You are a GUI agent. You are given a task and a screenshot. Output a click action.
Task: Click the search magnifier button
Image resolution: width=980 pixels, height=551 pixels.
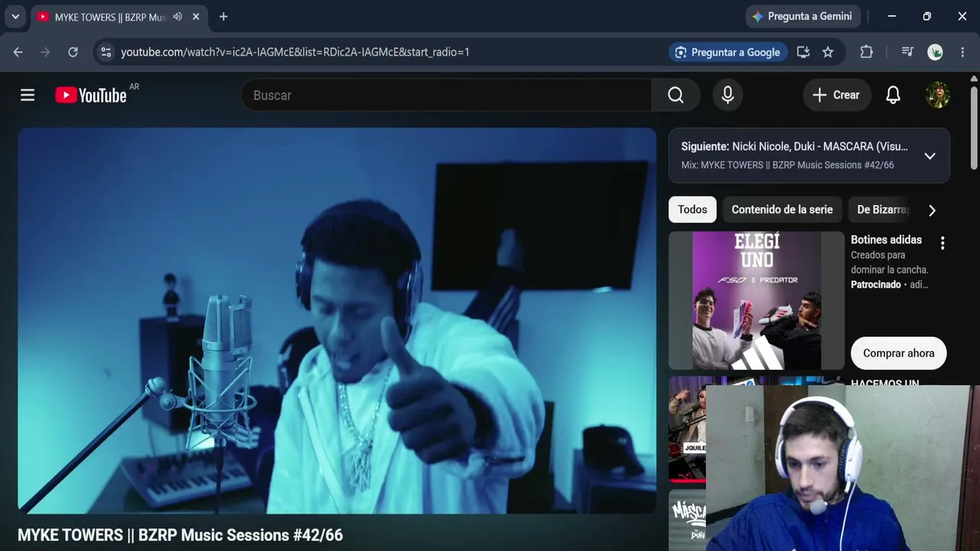point(675,95)
